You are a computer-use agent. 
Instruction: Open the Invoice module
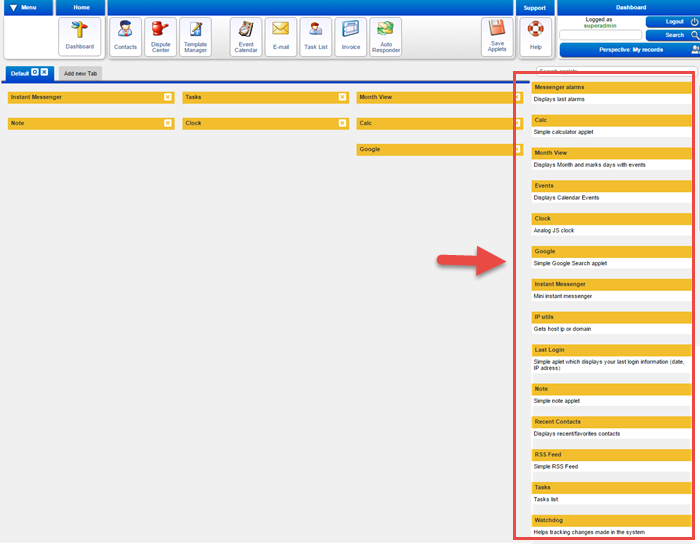[x=350, y=36]
